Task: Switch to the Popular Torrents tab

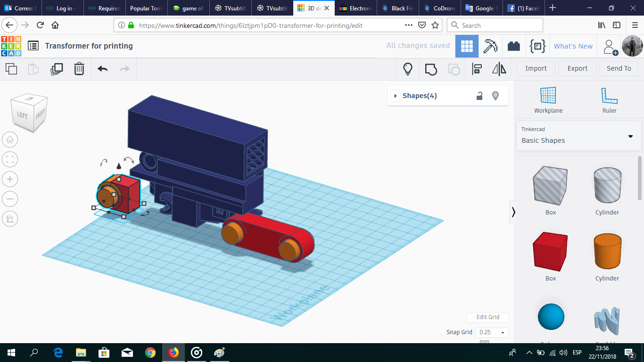Action: click(146, 8)
